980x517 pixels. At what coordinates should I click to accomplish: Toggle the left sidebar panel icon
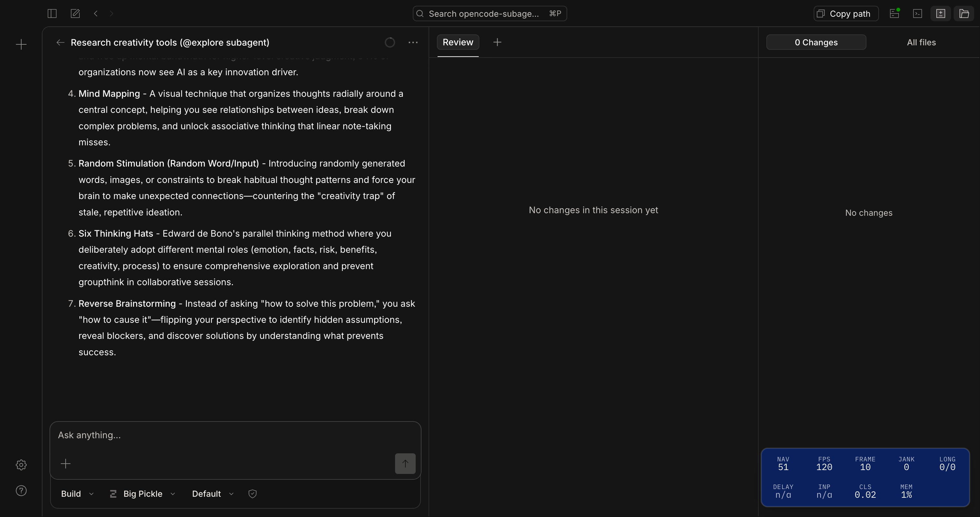(52, 14)
